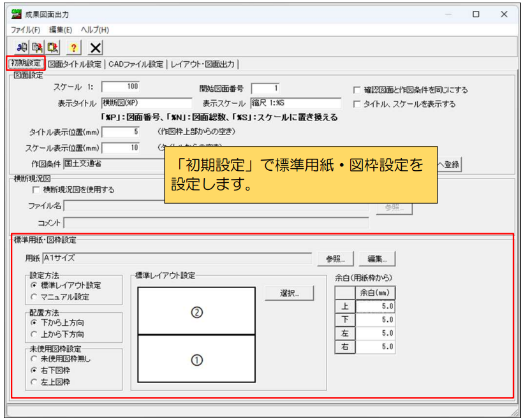Switch to the 図面タイトル設定 tab
The height and width of the screenshot is (420, 523).
click(x=75, y=64)
